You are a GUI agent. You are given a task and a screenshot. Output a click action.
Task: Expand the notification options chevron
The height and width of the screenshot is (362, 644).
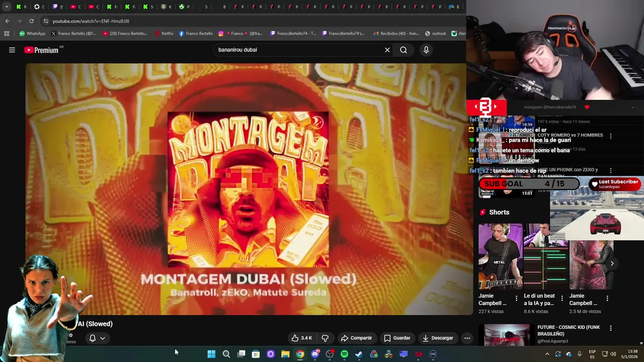[x=103, y=338]
